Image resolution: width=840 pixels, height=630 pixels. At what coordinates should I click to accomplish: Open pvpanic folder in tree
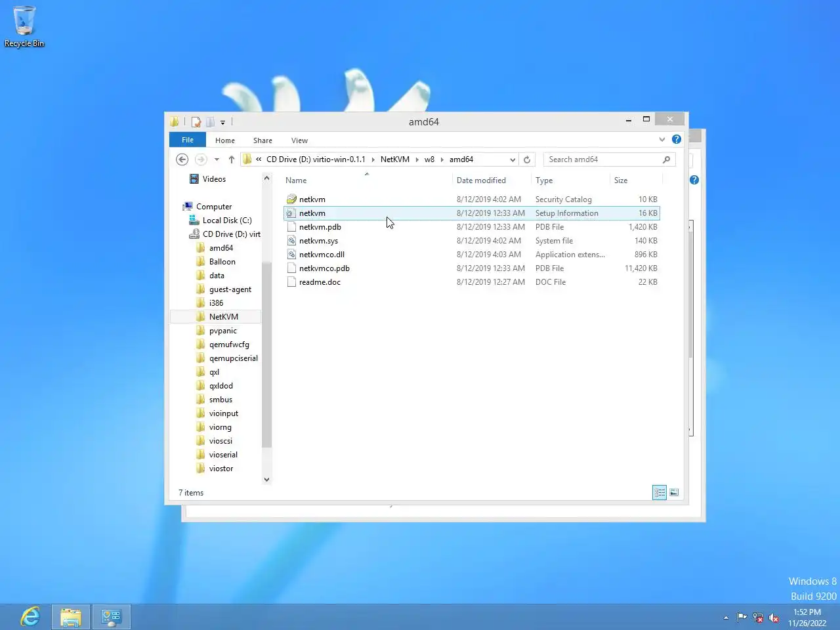pos(222,331)
